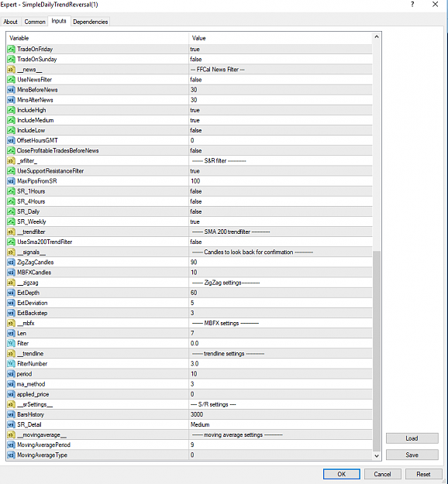448x484 pixels.
Task: Click the Reset button
Action: coord(423,474)
